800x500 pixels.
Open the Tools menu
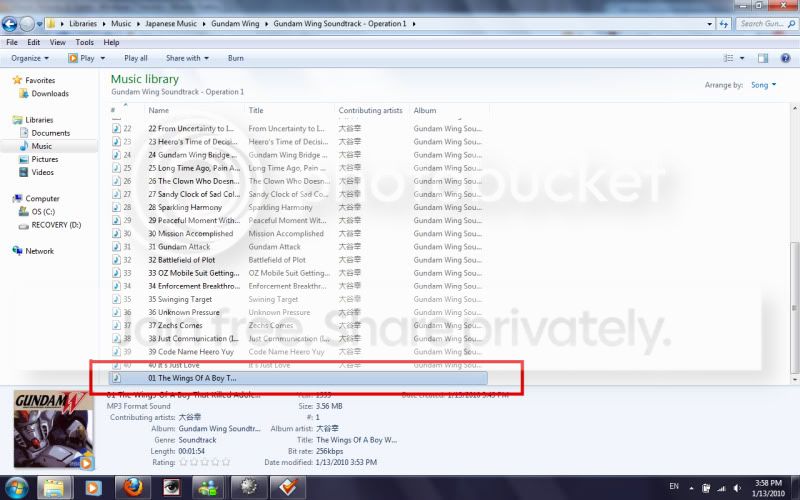pyautogui.click(x=85, y=42)
